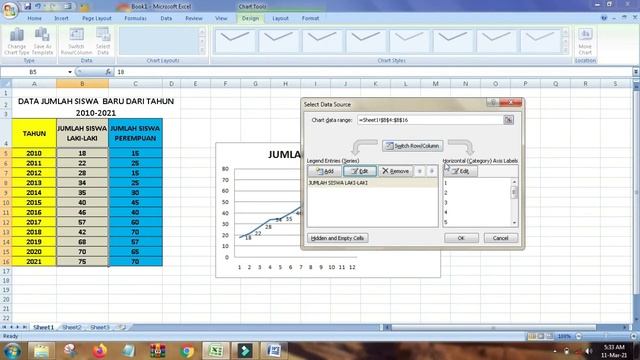Open the Page Layout ribbon tab

tap(97, 18)
